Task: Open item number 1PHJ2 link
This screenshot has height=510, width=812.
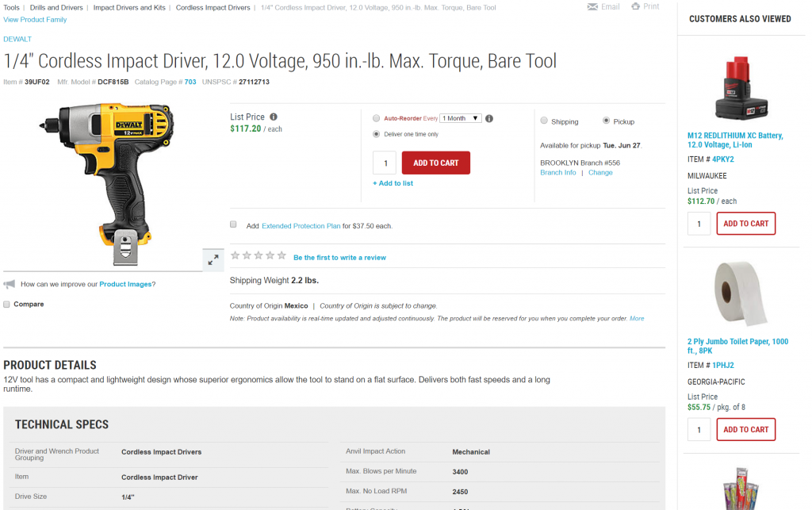Action: pos(723,366)
